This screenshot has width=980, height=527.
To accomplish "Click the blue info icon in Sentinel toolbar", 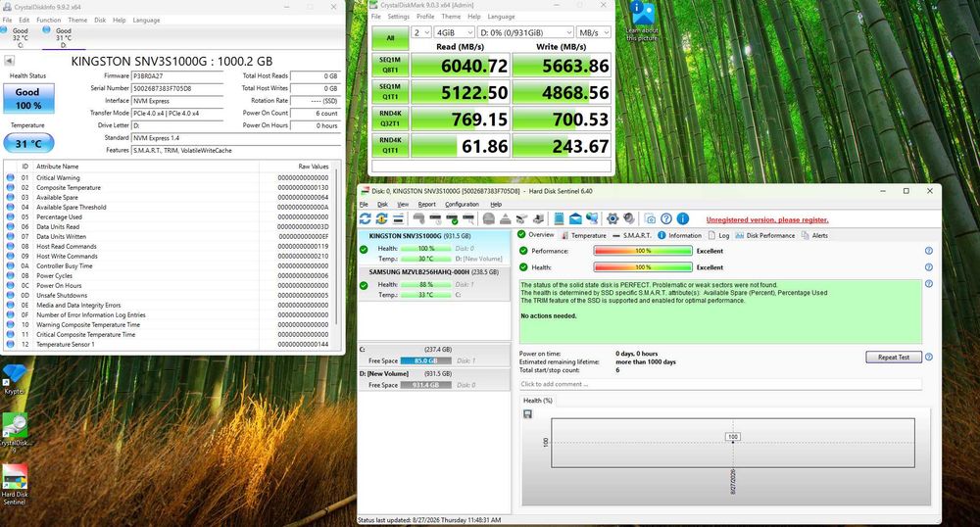I will coord(683,218).
